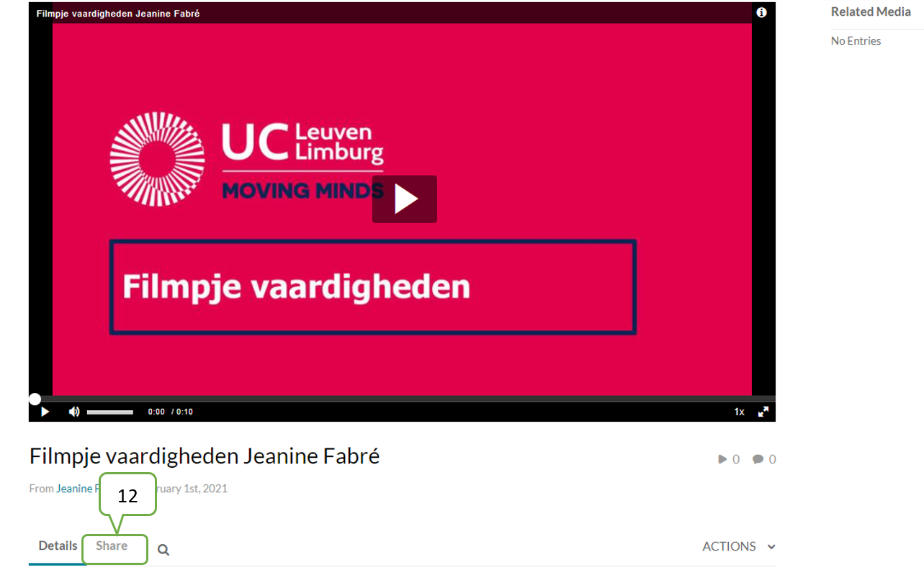Open the Jeanine author link

point(74,489)
